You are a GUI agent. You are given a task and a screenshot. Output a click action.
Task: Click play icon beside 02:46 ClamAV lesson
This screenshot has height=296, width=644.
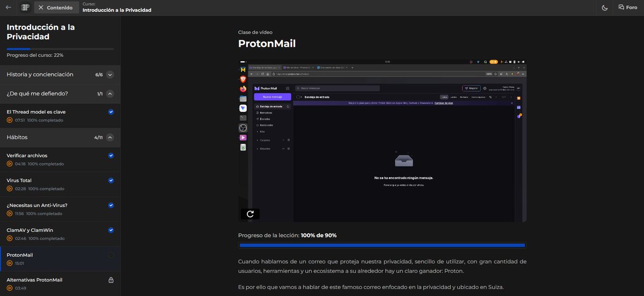pyautogui.click(x=10, y=238)
